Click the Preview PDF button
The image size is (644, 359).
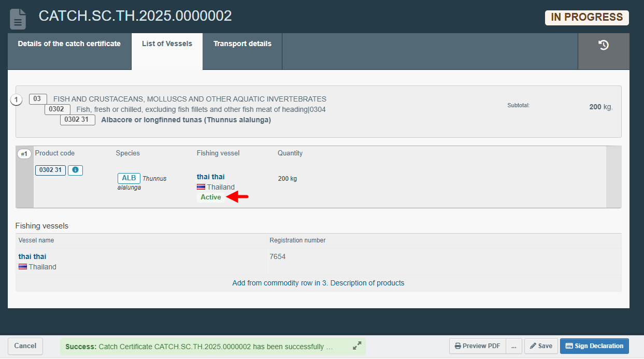click(477, 346)
